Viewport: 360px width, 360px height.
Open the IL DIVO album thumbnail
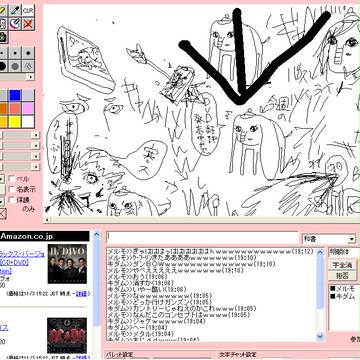point(67,264)
